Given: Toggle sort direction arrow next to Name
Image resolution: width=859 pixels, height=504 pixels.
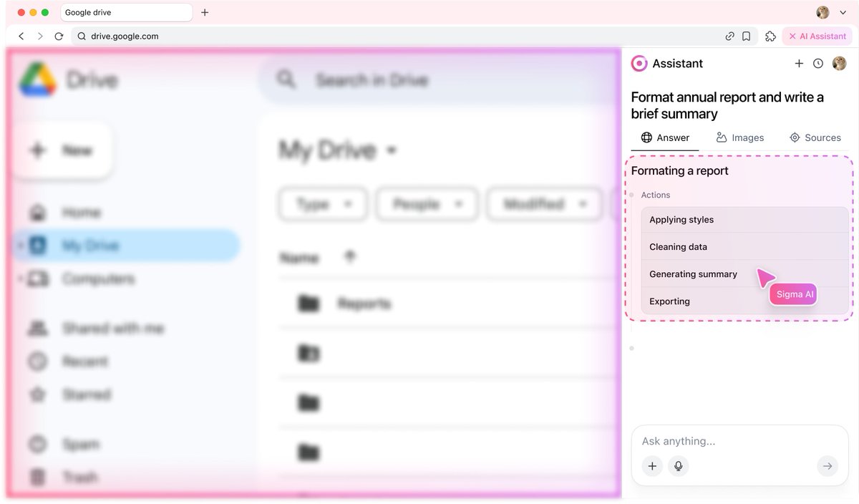Looking at the screenshot, I should (350, 256).
